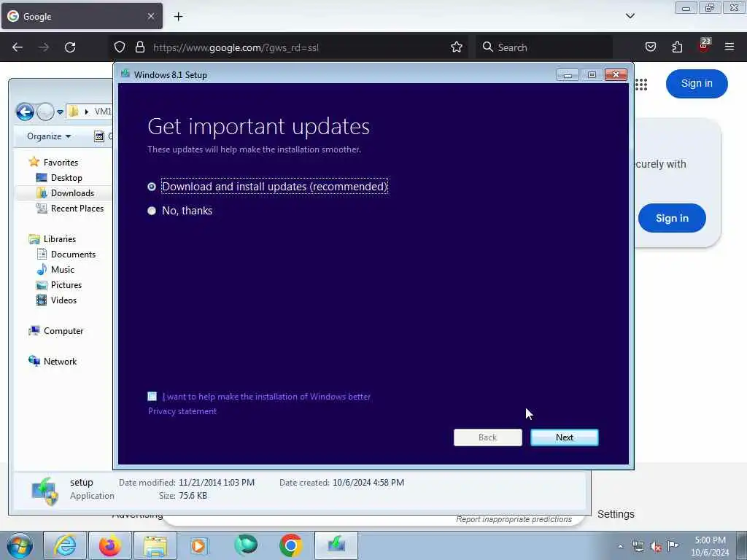Launch Google Chrome from taskbar

(290, 545)
